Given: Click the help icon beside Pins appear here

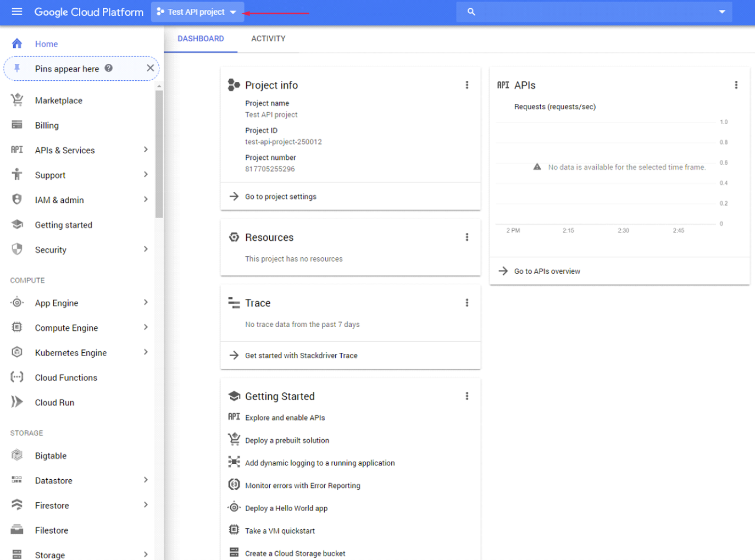Looking at the screenshot, I should [109, 68].
